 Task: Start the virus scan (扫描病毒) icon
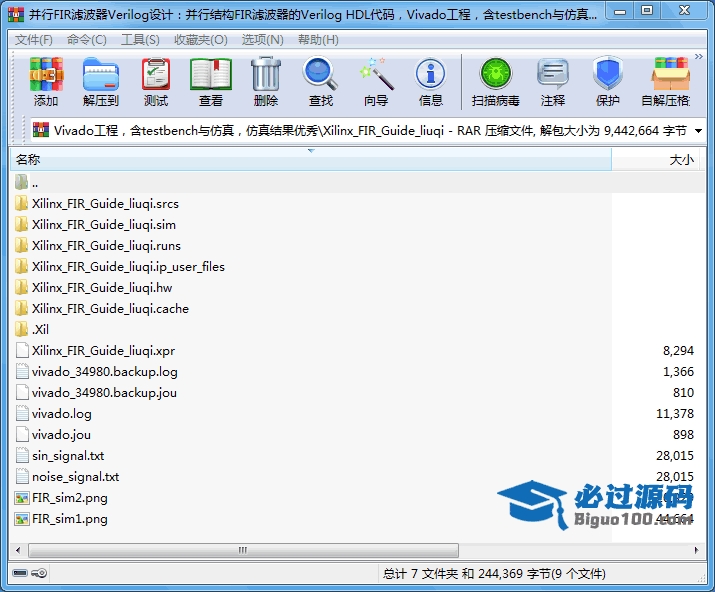[x=496, y=74]
